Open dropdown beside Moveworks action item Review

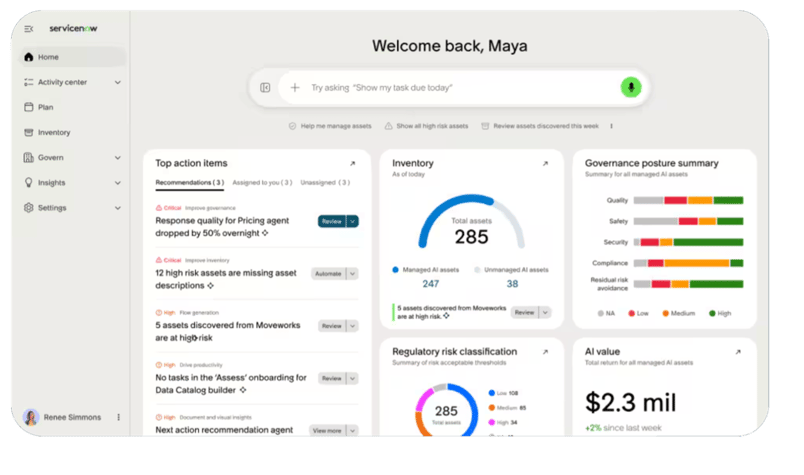pyautogui.click(x=353, y=326)
